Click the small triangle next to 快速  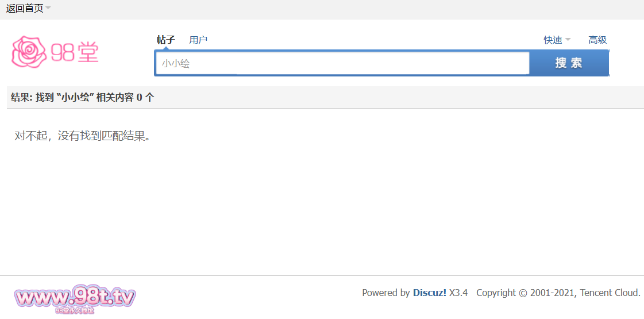click(568, 40)
